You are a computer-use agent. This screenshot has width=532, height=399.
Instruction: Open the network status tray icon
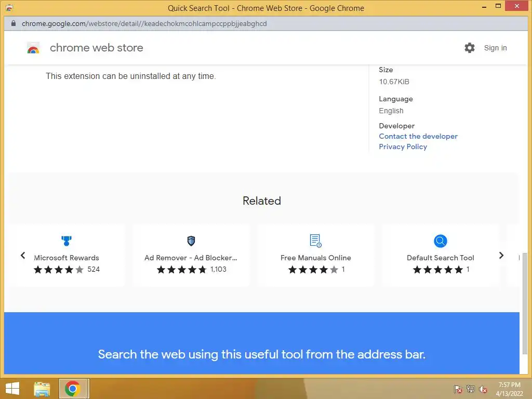(x=470, y=389)
